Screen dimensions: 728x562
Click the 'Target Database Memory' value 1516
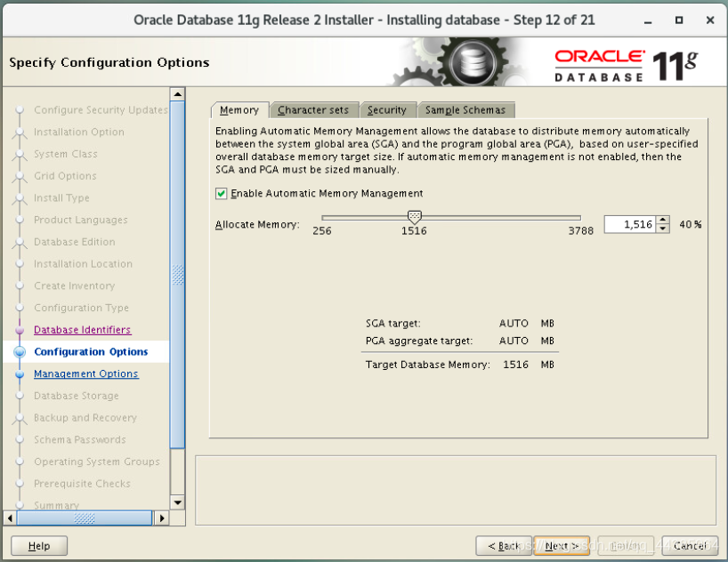click(516, 365)
